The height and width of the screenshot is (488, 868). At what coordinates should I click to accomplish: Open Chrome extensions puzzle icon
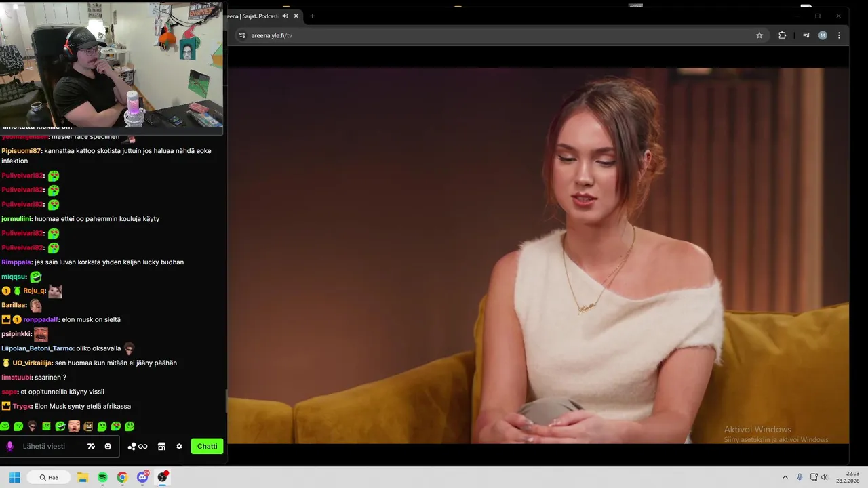782,35
